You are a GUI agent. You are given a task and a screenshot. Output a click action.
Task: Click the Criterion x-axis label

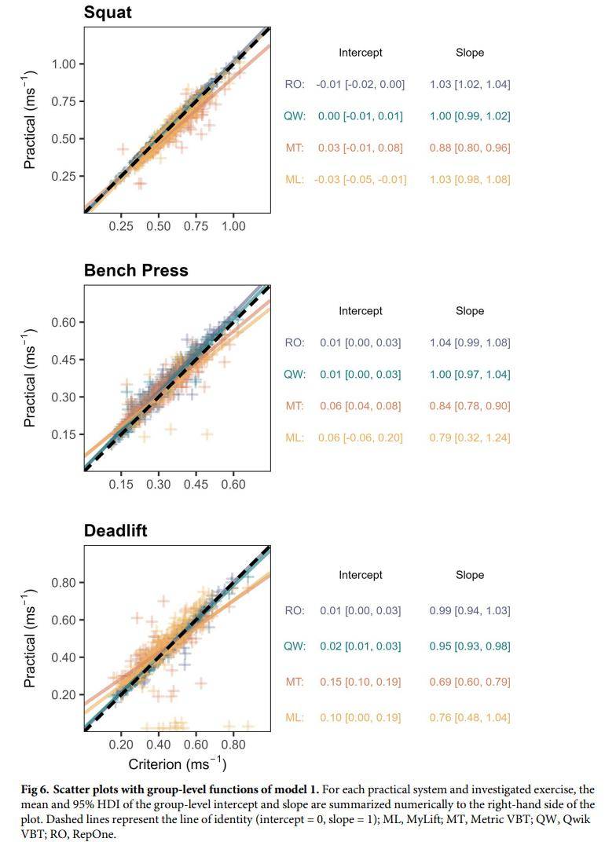click(178, 763)
